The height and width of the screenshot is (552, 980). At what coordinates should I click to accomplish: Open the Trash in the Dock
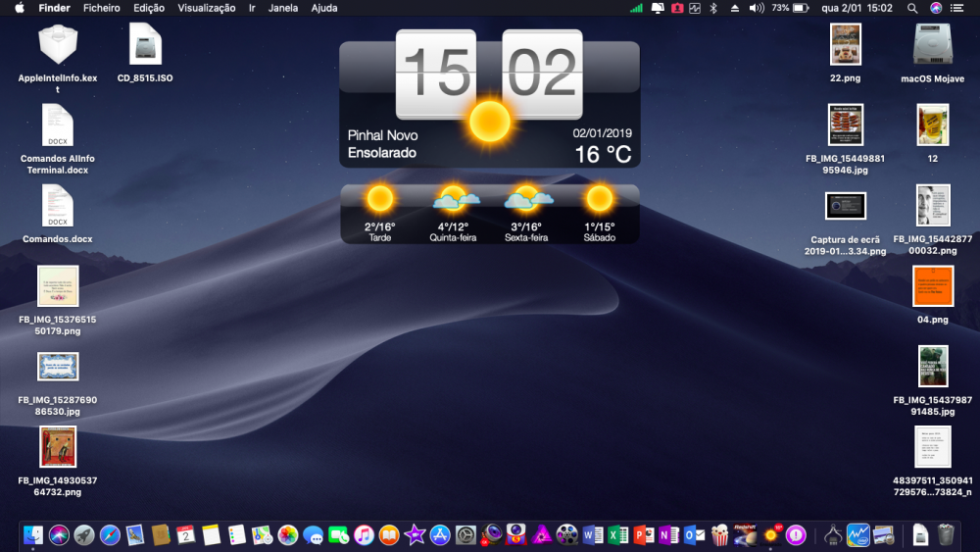tap(947, 535)
